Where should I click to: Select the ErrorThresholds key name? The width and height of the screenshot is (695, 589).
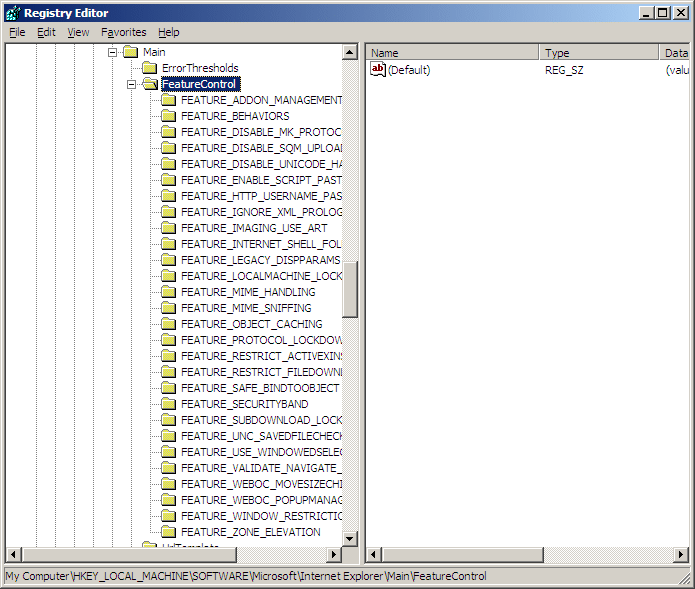200,68
